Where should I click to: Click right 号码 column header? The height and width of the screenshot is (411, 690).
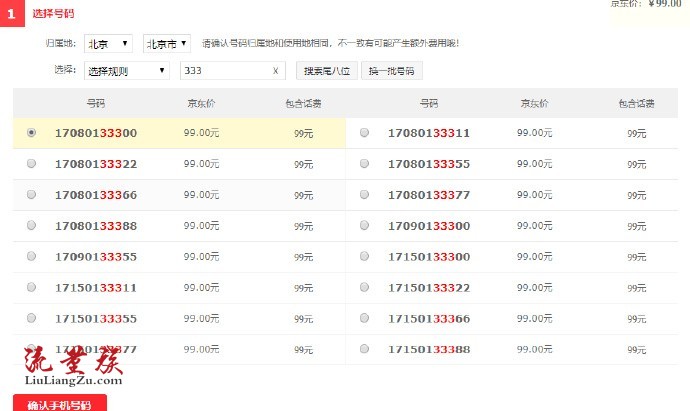click(429, 103)
